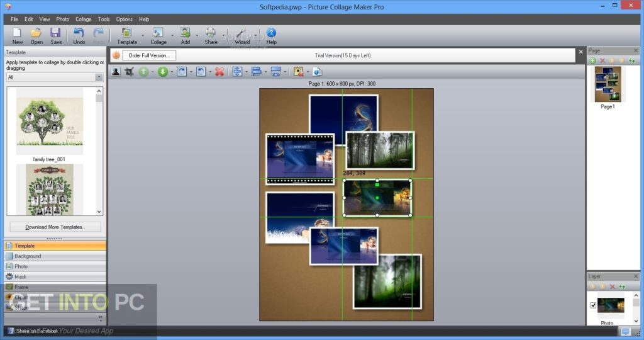
Task: Click the match size icon
Action: [x=275, y=72]
